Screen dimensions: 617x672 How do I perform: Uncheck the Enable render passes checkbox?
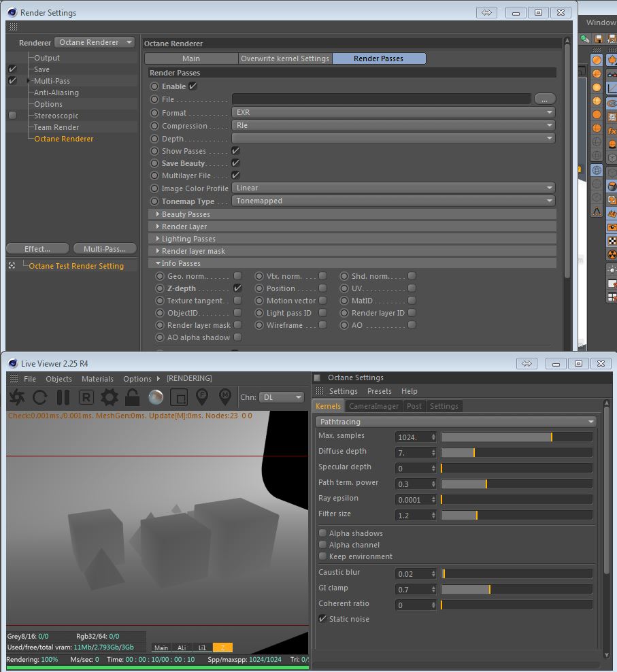click(193, 86)
